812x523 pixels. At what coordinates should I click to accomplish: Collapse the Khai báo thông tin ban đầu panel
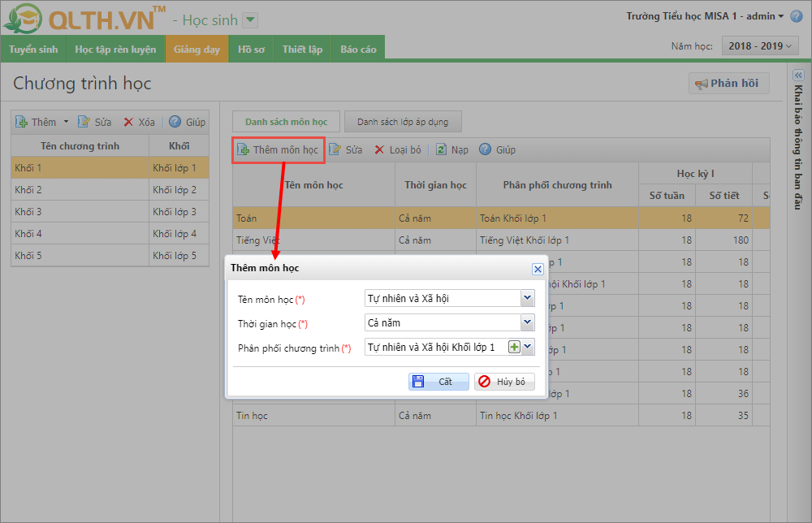(798, 75)
